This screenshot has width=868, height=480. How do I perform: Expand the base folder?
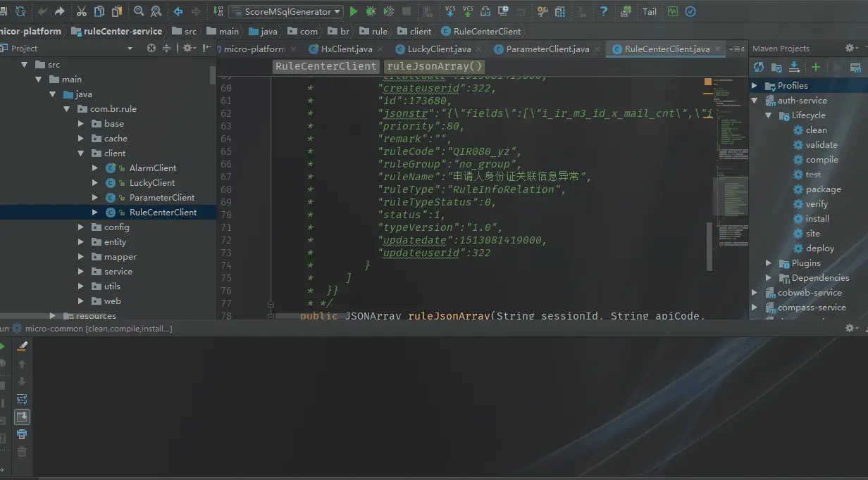tap(81, 123)
